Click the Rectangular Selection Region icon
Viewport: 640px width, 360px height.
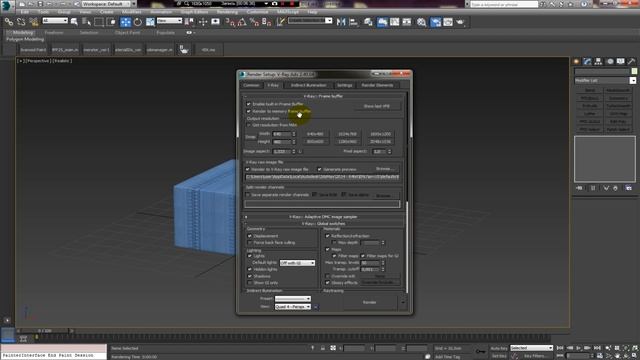click(x=99, y=22)
